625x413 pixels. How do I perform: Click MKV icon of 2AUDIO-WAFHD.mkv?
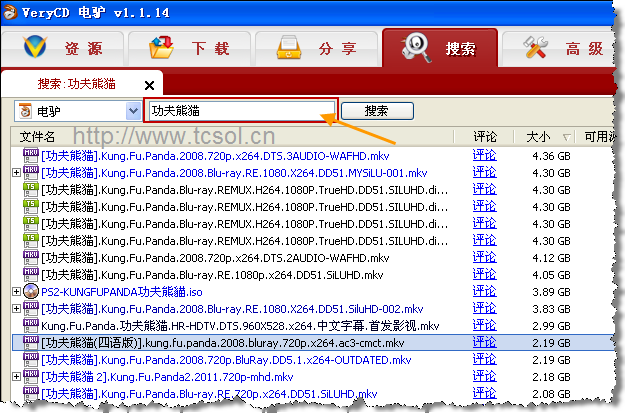click(31, 258)
